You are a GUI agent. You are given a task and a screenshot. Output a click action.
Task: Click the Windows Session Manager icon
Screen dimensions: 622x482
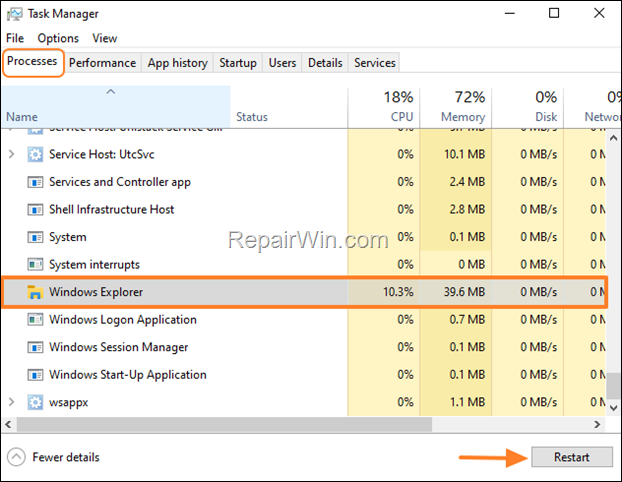tap(35, 348)
